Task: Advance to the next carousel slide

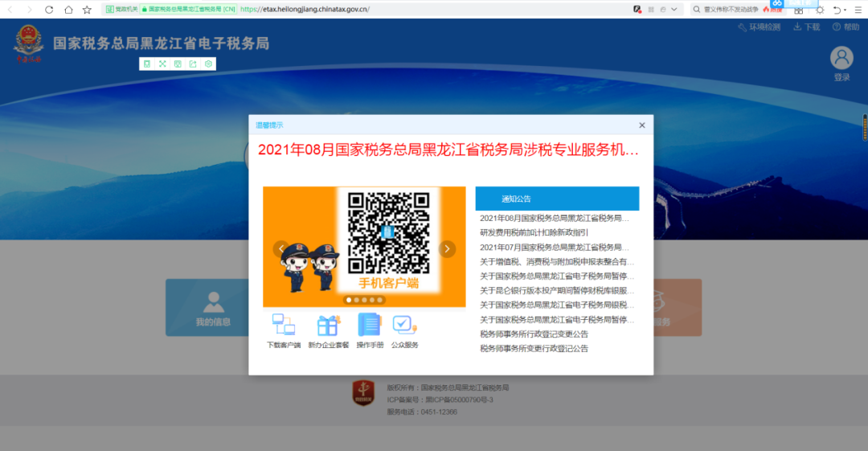Action: pyautogui.click(x=447, y=248)
